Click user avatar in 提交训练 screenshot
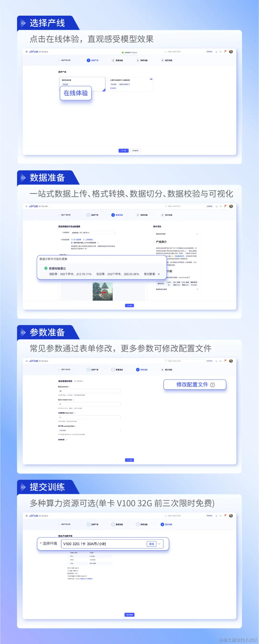This screenshot has width=259, height=644. (x=231, y=516)
